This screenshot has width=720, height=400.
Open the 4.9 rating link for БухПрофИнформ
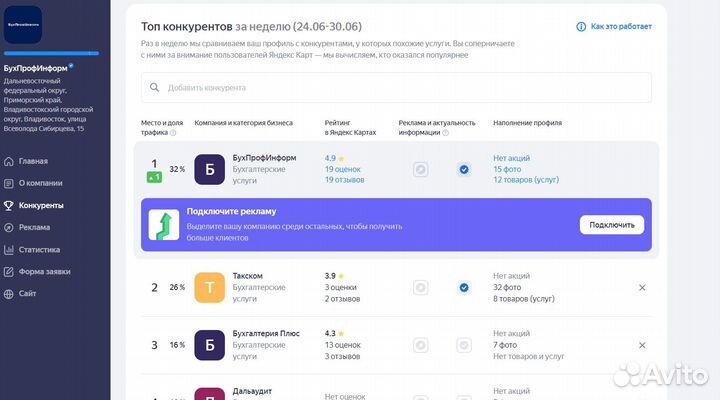[330, 158]
